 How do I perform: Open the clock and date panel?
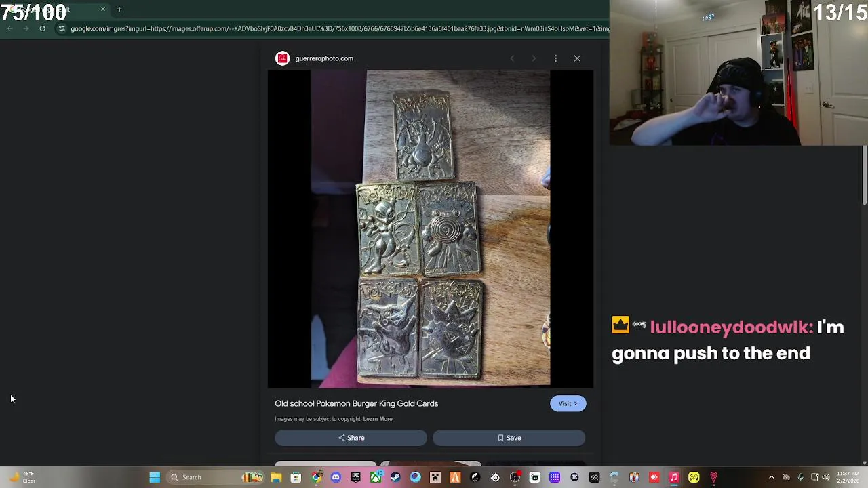(x=847, y=477)
